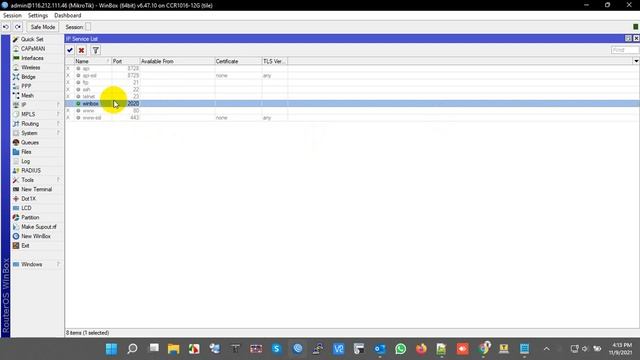Open the Session menu
Screen dimensions: 640x360
(12, 16)
